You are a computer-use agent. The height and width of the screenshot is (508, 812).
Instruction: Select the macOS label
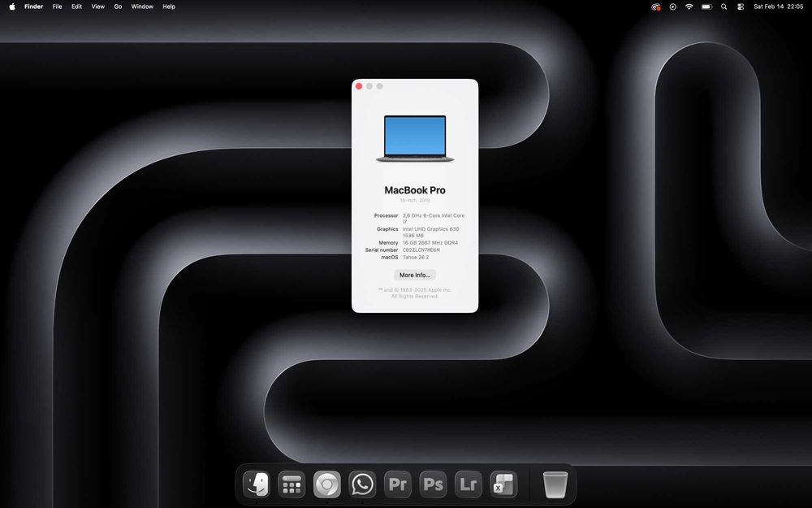click(390, 257)
